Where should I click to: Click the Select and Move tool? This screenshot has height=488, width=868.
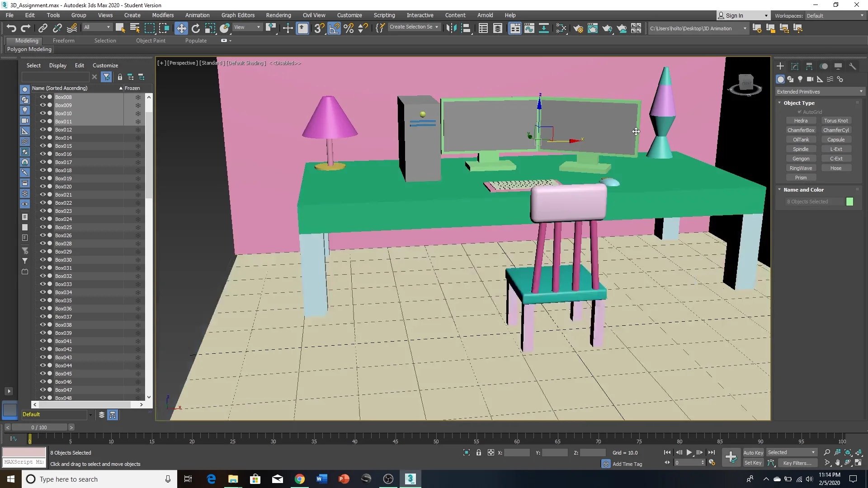coord(181,28)
